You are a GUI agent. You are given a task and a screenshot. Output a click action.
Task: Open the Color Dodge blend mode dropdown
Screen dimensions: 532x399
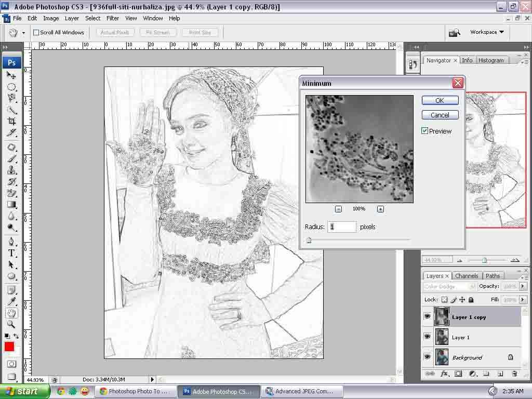tap(449, 287)
